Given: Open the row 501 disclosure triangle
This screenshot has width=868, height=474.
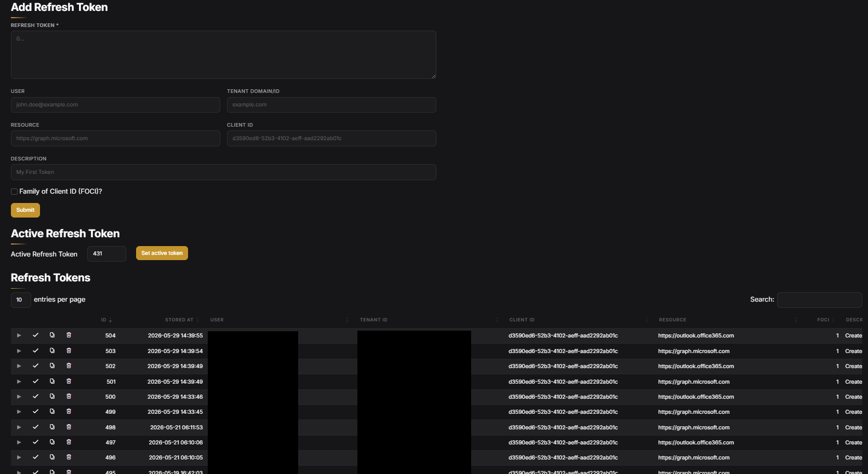Looking at the screenshot, I should [x=19, y=382].
